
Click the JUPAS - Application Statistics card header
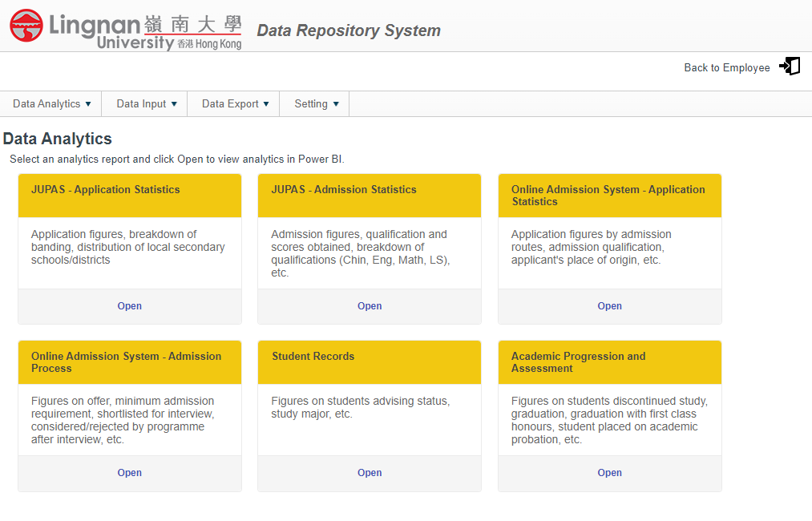pyautogui.click(x=130, y=196)
